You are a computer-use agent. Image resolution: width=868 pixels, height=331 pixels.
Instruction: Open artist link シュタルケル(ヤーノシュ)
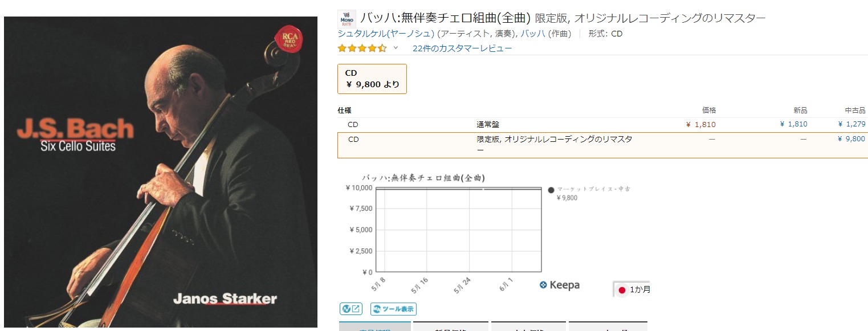[x=386, y=34]
